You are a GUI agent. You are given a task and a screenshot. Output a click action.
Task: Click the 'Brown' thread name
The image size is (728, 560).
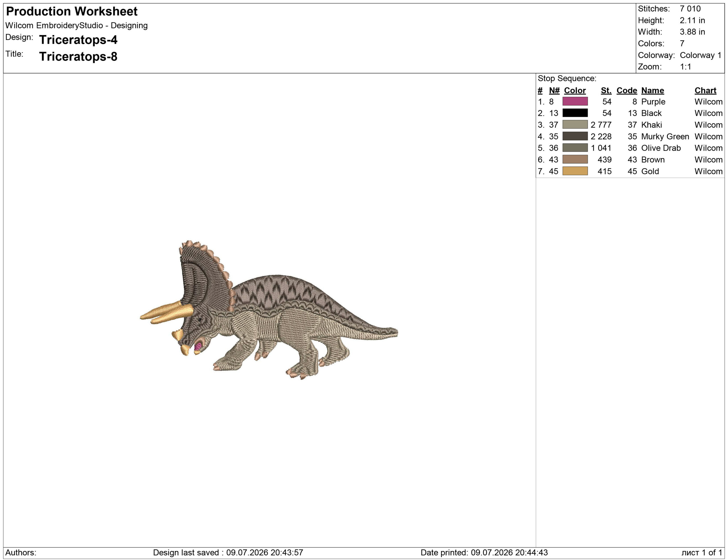point(653,159)
